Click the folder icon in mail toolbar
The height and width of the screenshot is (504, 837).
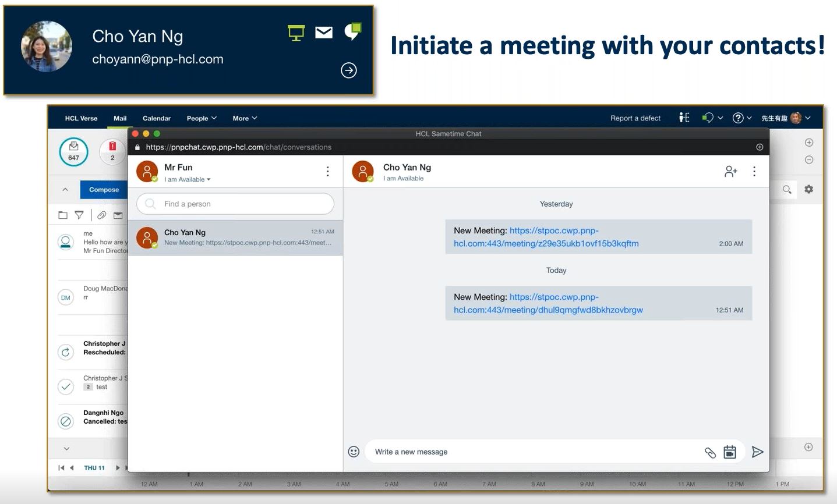[63, 215]
